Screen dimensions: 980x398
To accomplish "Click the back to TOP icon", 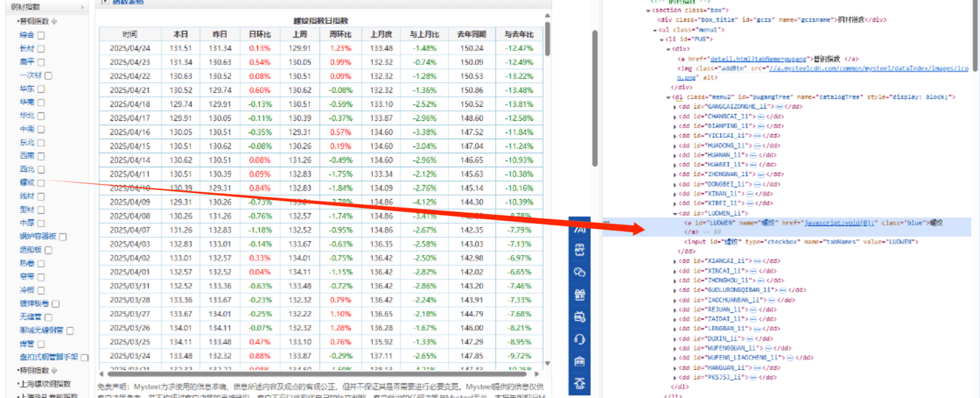I will click(580, 383).
